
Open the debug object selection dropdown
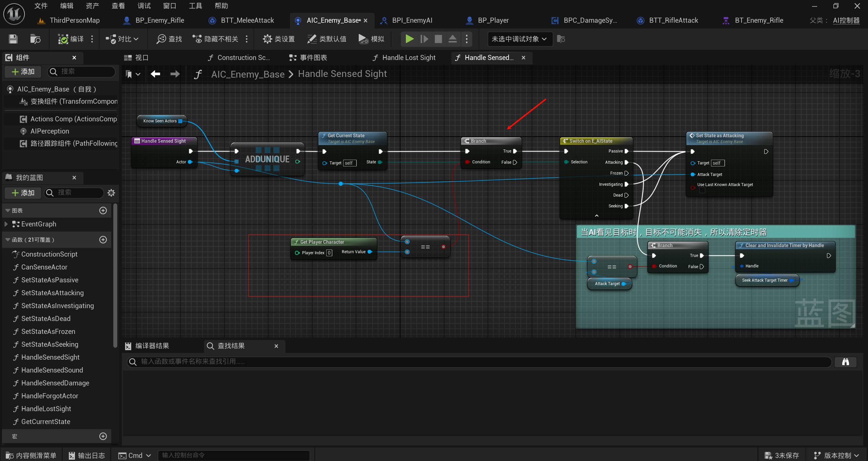519,39
